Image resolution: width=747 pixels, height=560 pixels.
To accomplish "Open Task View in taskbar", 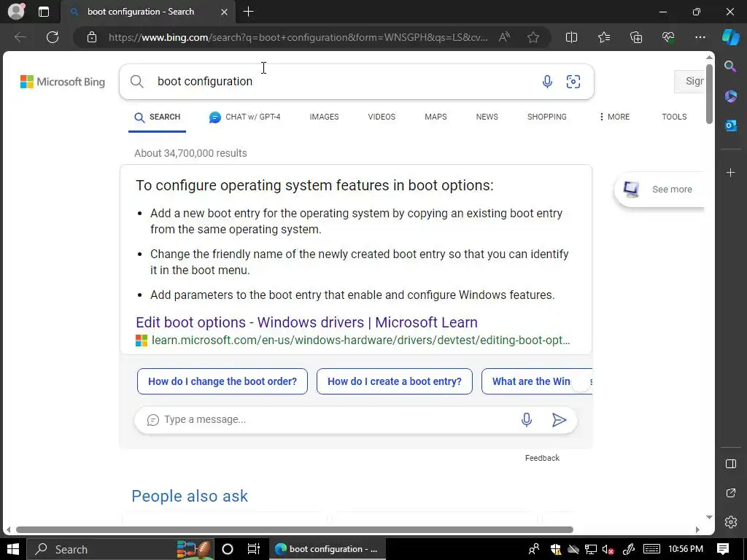I will click(253, 549).
